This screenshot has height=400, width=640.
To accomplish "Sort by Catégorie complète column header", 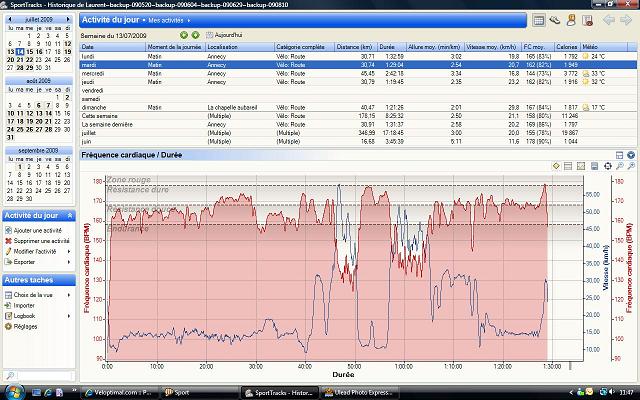I will click(x=304, y=47).
